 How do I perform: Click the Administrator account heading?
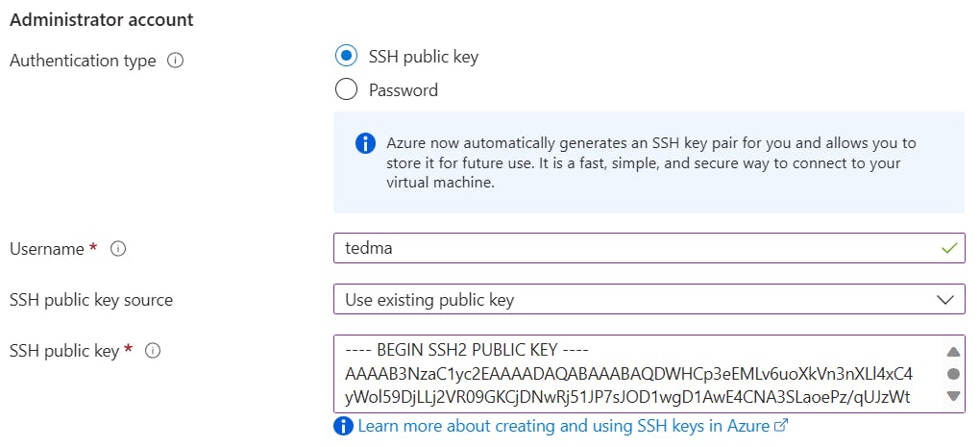pos(102,19)
